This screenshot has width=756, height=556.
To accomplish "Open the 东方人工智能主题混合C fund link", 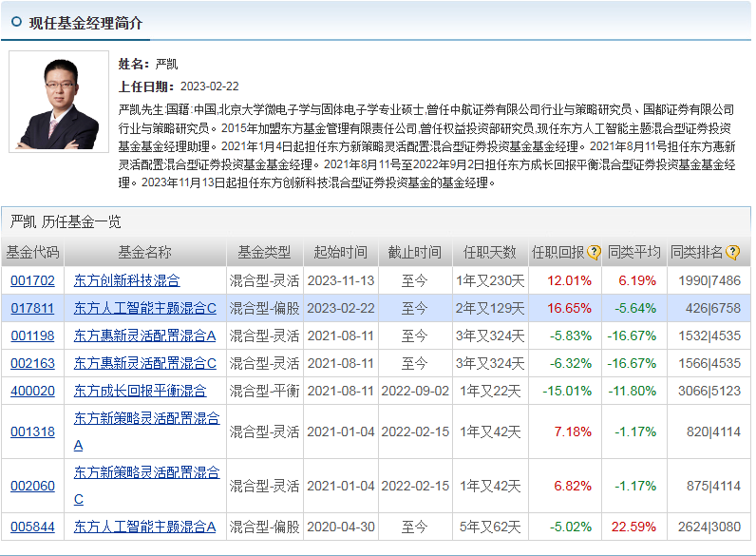I will 144,308.
